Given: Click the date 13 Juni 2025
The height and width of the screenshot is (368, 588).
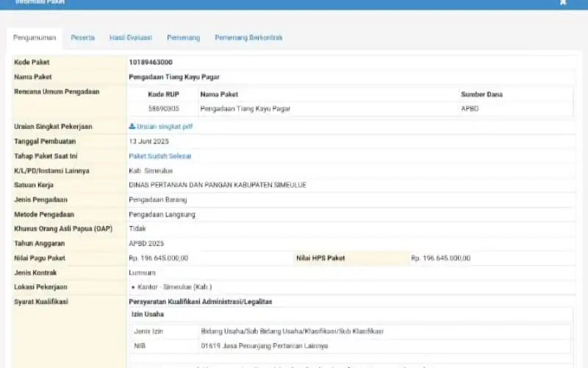Looking at the screenshot, I should click(x=149, y=141).
